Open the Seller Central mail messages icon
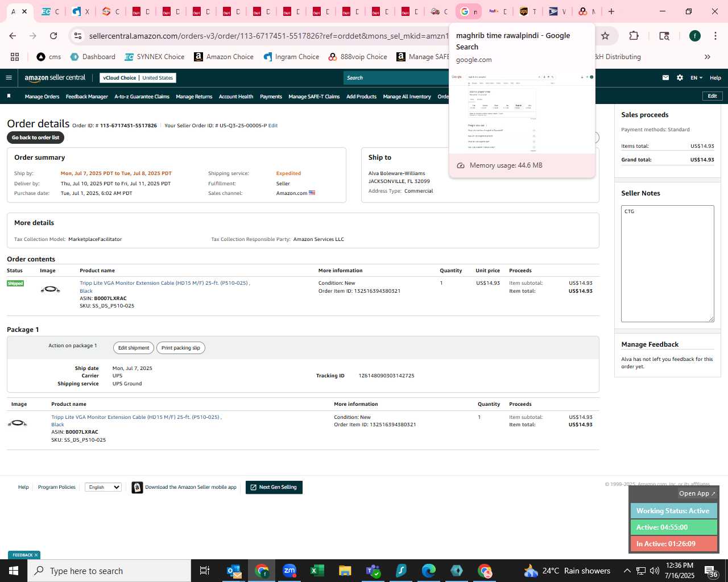Screen dimensions: 728x582 (665, 78)
